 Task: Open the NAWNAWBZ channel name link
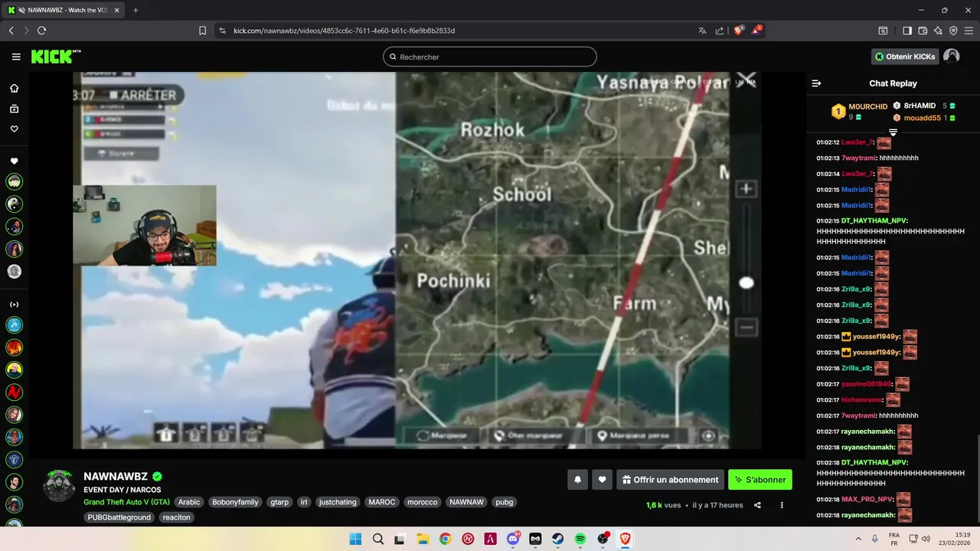116,477
